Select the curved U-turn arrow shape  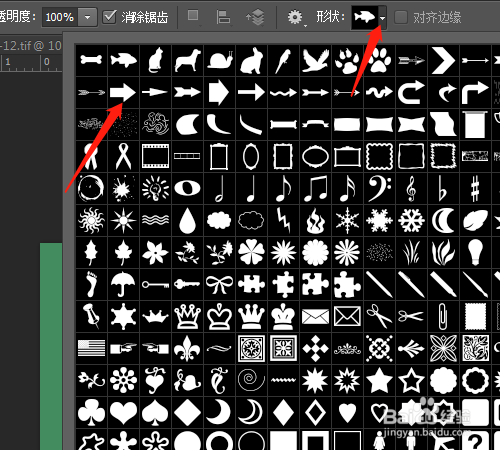pos(411,92)
